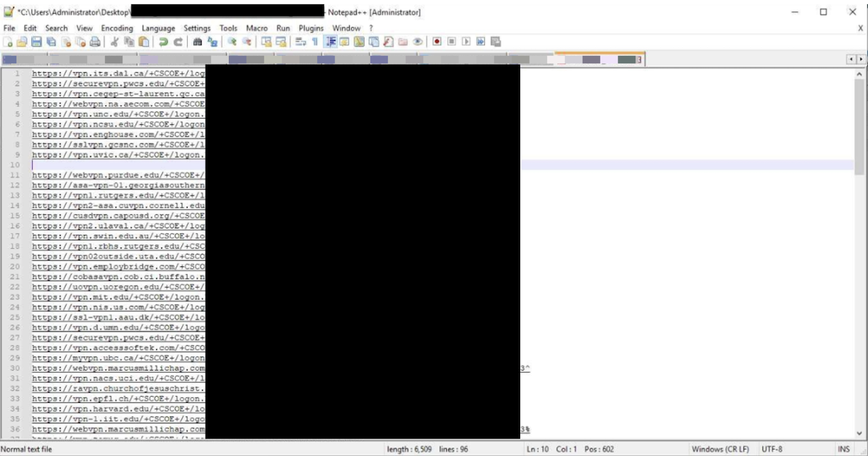868x456 pixels.
Task: Toggle the indent guide toolbar button
Action: [x=330, y=41]
